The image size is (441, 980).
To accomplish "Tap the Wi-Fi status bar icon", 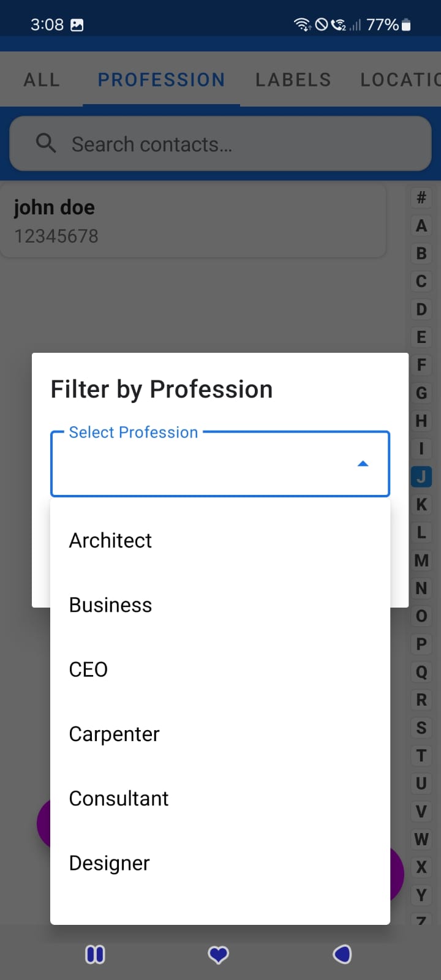I will [x=303, y=24].
